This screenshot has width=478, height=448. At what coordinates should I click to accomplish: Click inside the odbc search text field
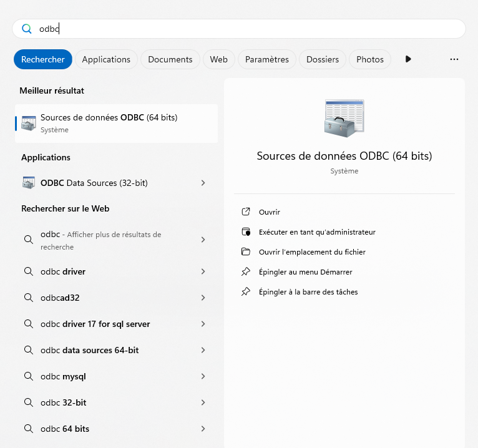(x=250, y=29)
